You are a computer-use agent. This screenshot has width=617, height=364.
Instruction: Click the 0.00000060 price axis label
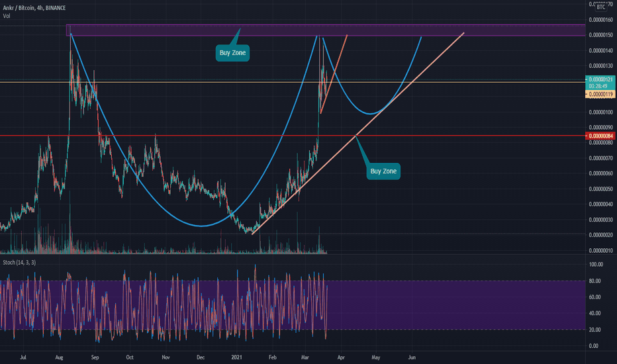click(x=601, y=173)
